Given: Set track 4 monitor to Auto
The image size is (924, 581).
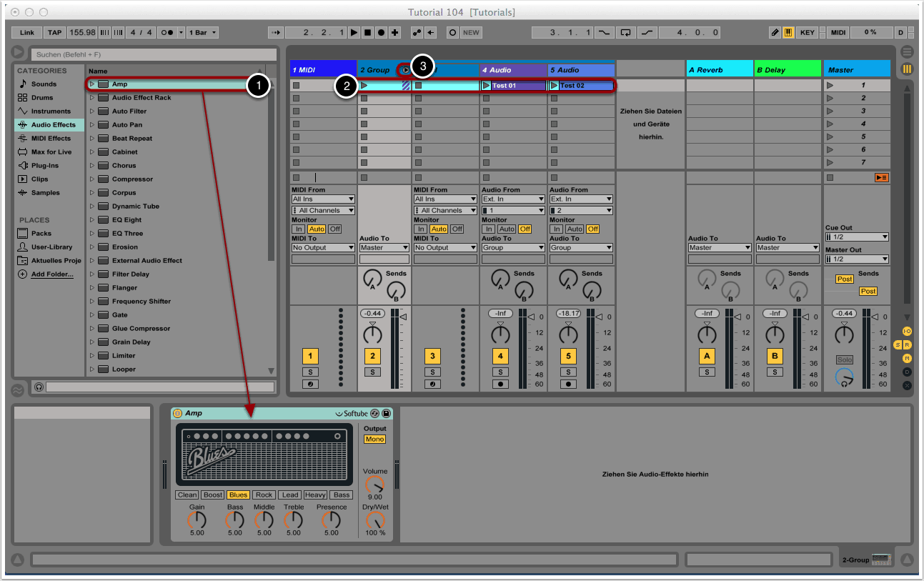Looking at the screenshot, I should click(507, 229).
